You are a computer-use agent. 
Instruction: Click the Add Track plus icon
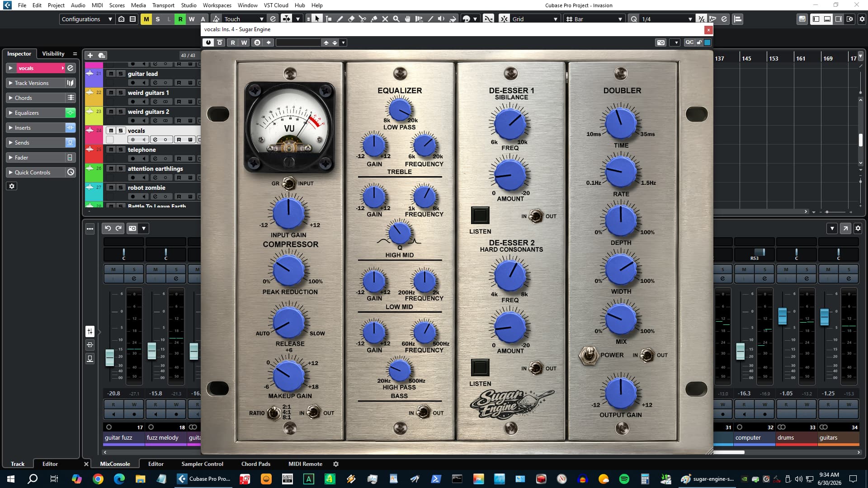(90, 55)
